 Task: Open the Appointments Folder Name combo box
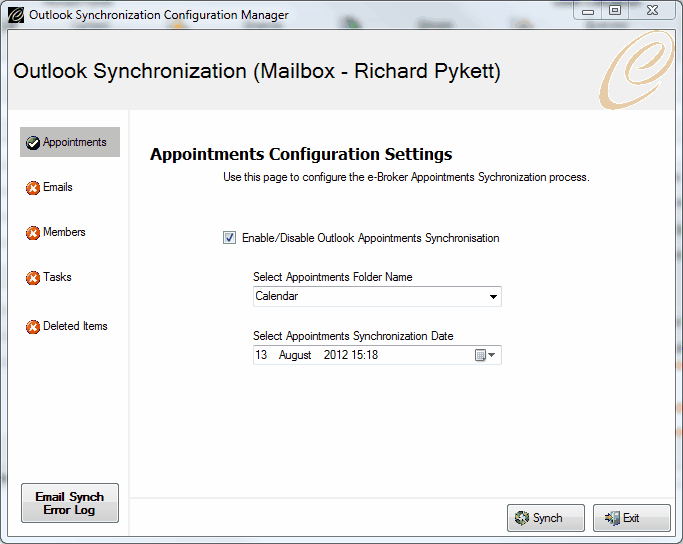[377, 297]
